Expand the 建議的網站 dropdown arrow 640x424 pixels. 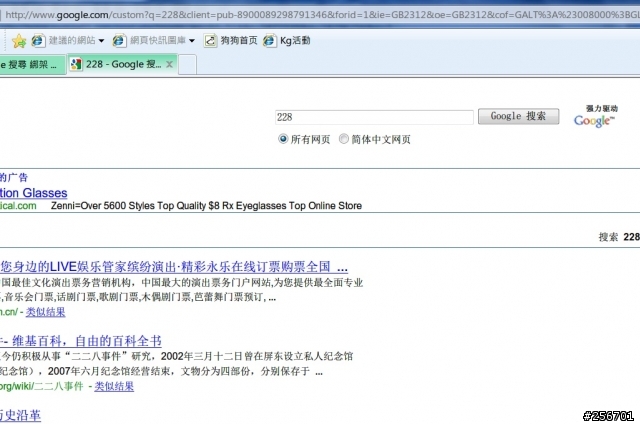pos(101,41)
